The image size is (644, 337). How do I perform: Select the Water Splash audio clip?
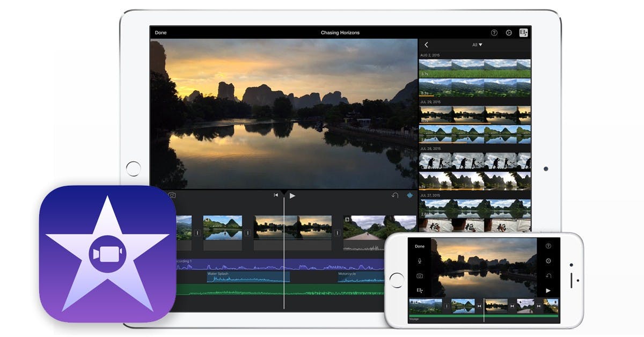(x=248, y=277)
